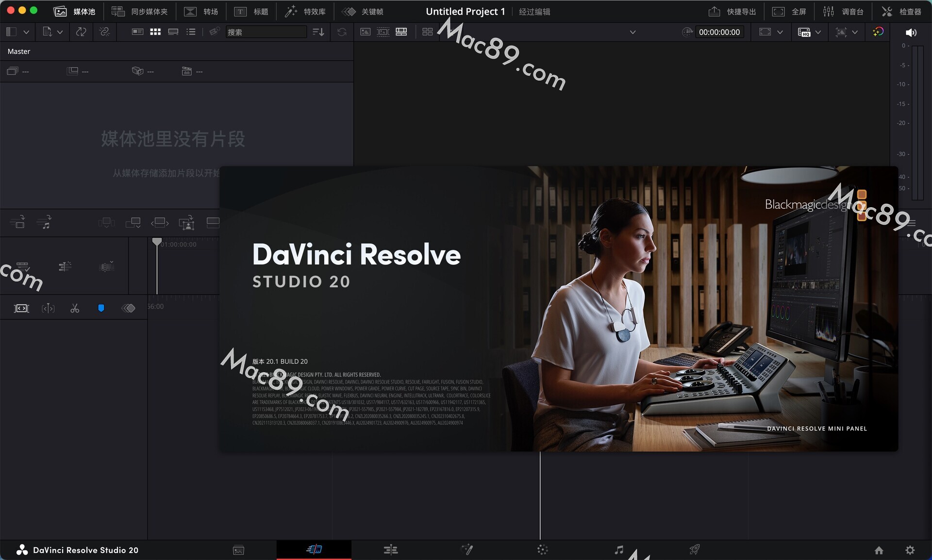
Task: Add a blue marker on timeline
Action: (101, 308)
